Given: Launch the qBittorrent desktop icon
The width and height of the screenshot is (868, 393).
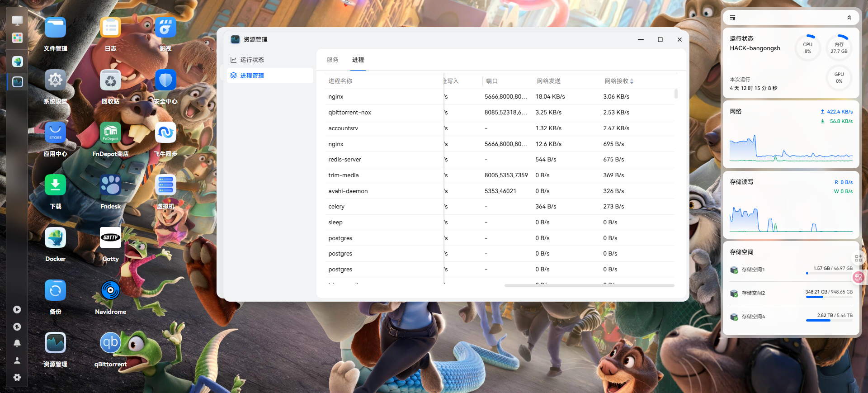Looking at the screenshot, I should [x=110, y=343].
